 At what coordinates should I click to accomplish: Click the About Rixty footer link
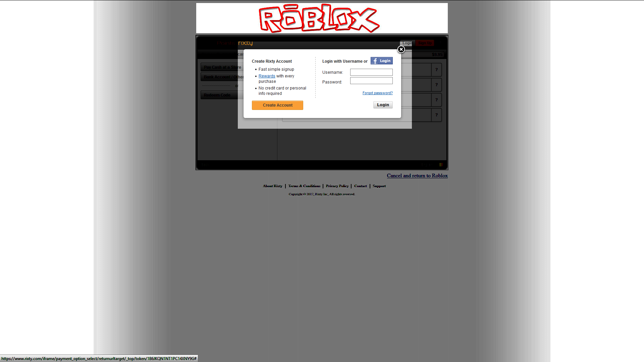point(272,186)
